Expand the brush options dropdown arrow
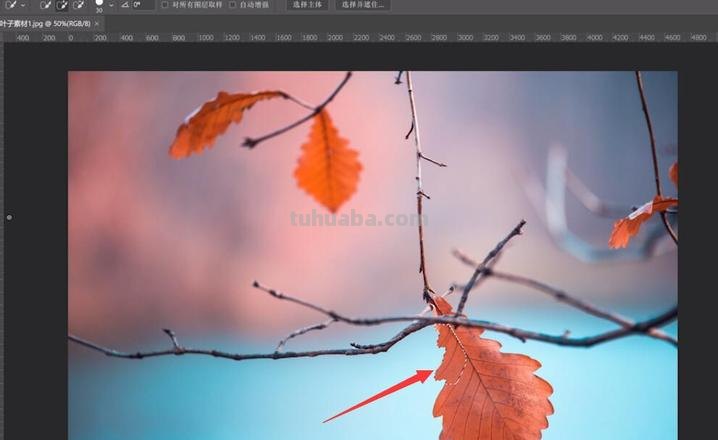This screenshot has height=440, width=718. pyautogui.click(x=111, y=5)
